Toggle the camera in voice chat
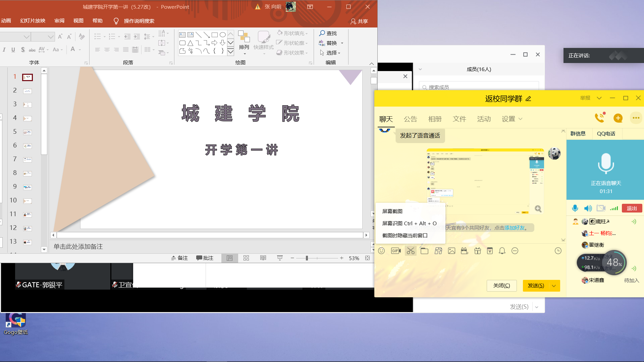 601,208
